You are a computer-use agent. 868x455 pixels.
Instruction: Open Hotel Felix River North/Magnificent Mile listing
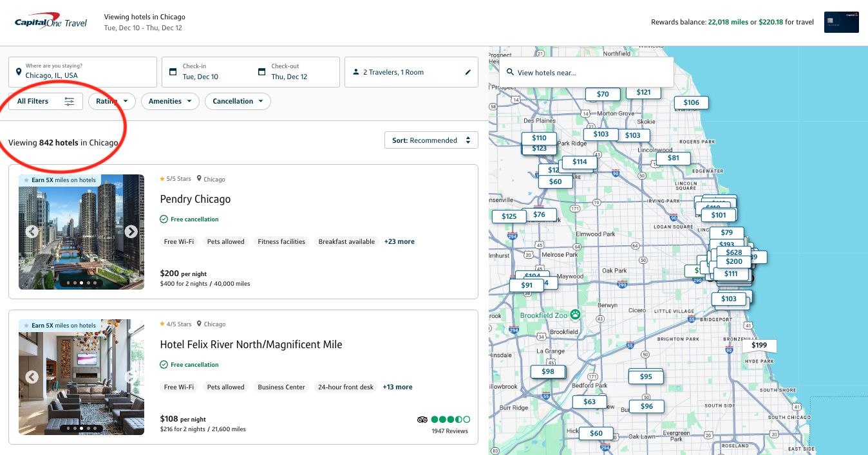click(x=251, y=344)
